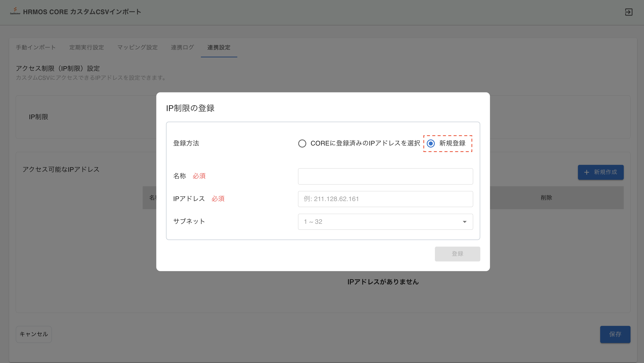The image size is (644, 363).
Task: Click the SaaStainer logo icon
Action: coord(15,11)
